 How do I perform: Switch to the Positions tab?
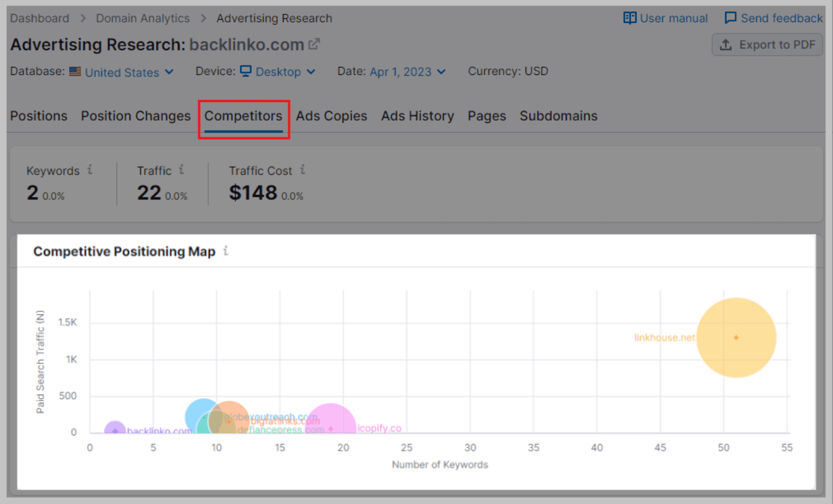(x=39, y=116)
